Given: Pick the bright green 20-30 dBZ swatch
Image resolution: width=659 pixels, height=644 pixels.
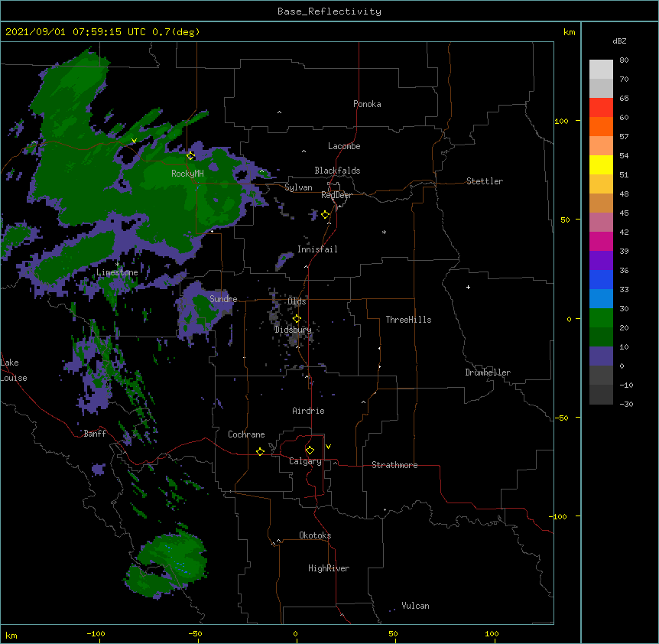Looking at the screenshot, I should point(601,318).
